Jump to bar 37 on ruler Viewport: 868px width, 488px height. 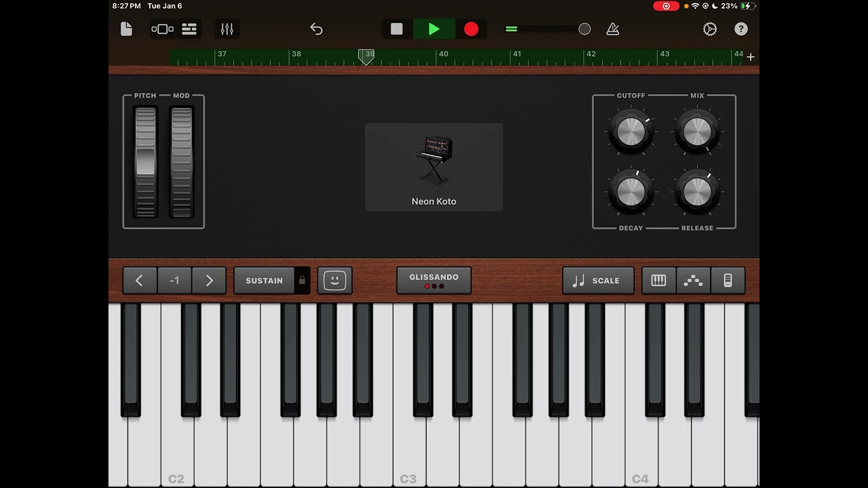222,54
